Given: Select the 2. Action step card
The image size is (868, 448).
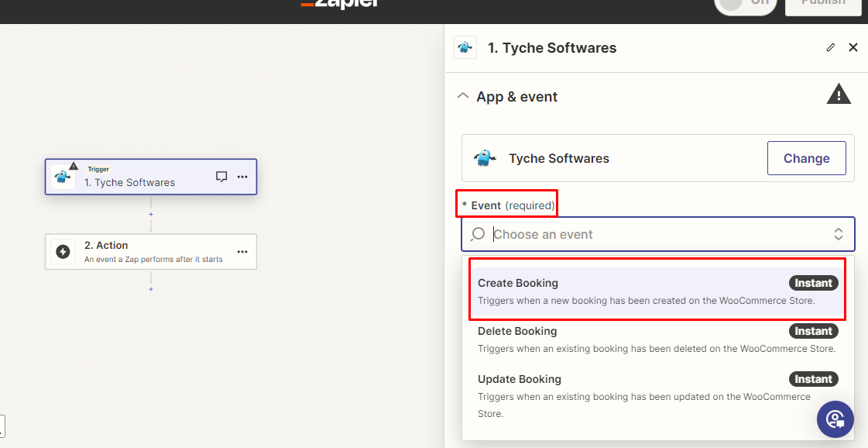Looking at the screenshot, I should pos(150,252).
